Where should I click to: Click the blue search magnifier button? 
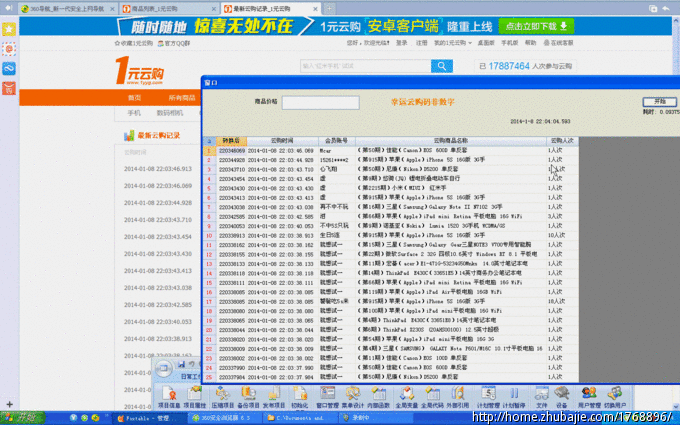tap(441, 66)
